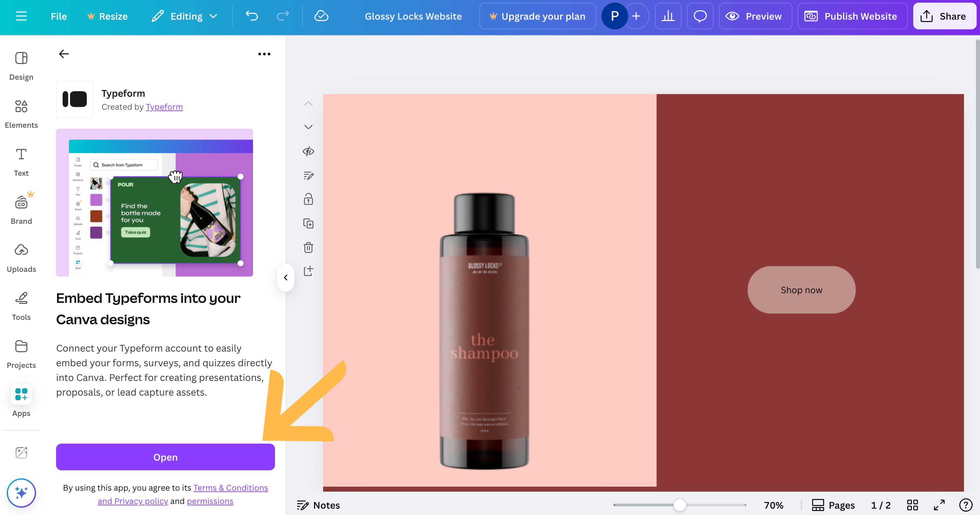This screenshot has width=980, height=515.
Task: Click the Share button
Action: (944, 16)
